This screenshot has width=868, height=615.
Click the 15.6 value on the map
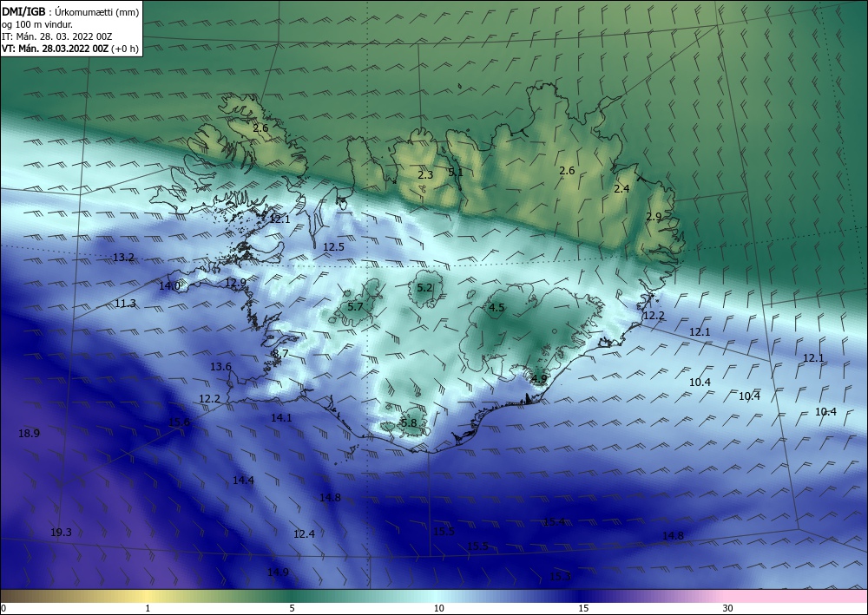pos(180,422)
